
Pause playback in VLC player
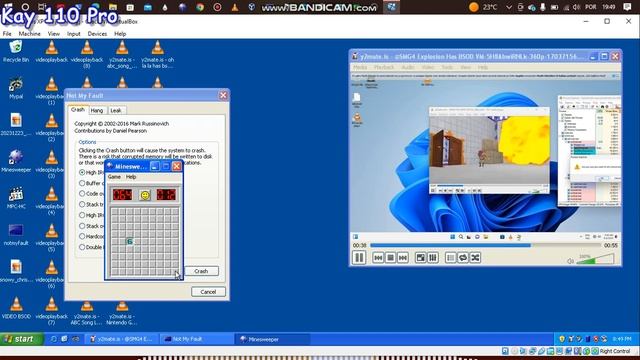359,258
